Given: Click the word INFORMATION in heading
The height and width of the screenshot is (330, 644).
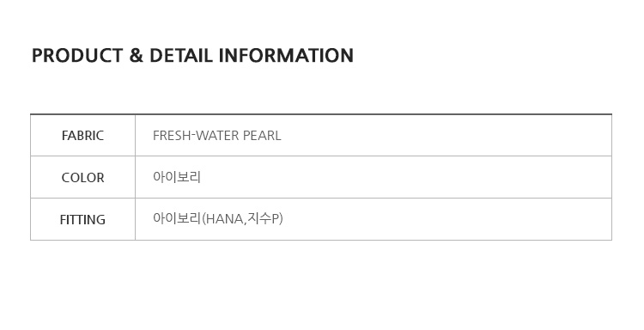Looking at the screenshot, I should (x=286, y=56).
